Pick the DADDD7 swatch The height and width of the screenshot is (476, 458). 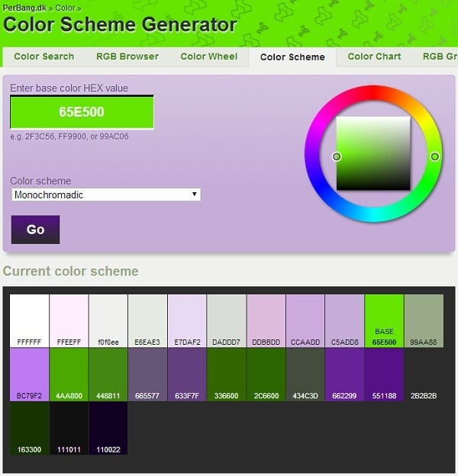tap(226, 320)
